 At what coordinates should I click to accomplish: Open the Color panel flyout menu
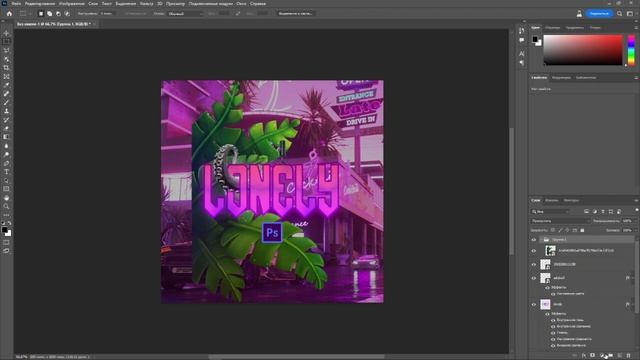(636, 28)
